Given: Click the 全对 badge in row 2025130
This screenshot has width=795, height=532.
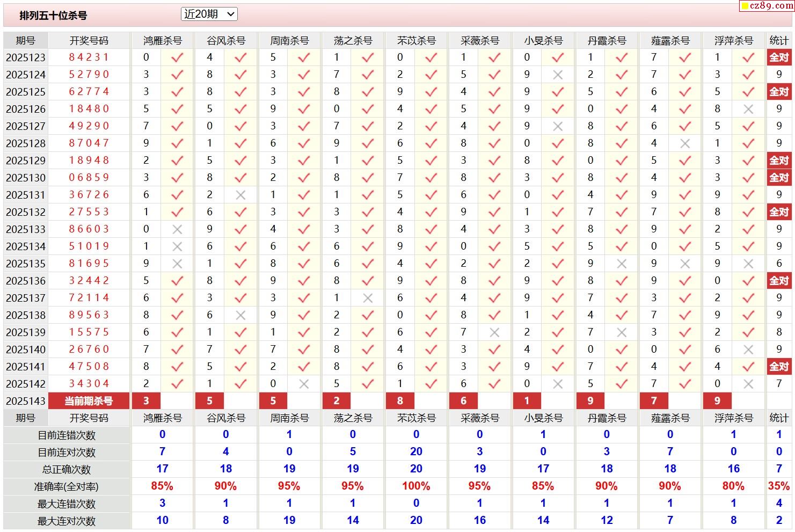Looking at the screenshot, I should [x=779, y=178].
